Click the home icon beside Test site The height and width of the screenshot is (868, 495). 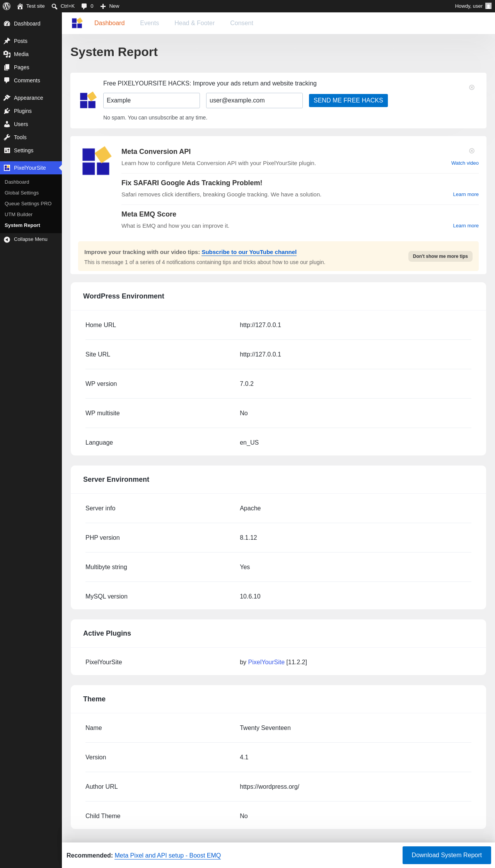point(20,6)
